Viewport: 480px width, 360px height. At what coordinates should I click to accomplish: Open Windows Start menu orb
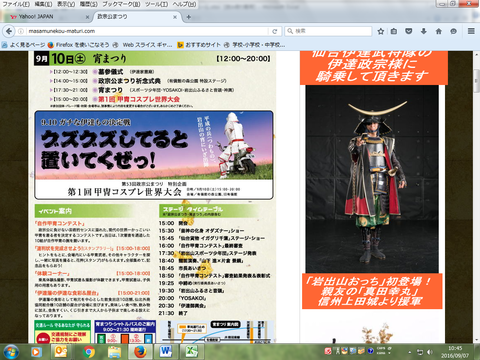point(11,352)
